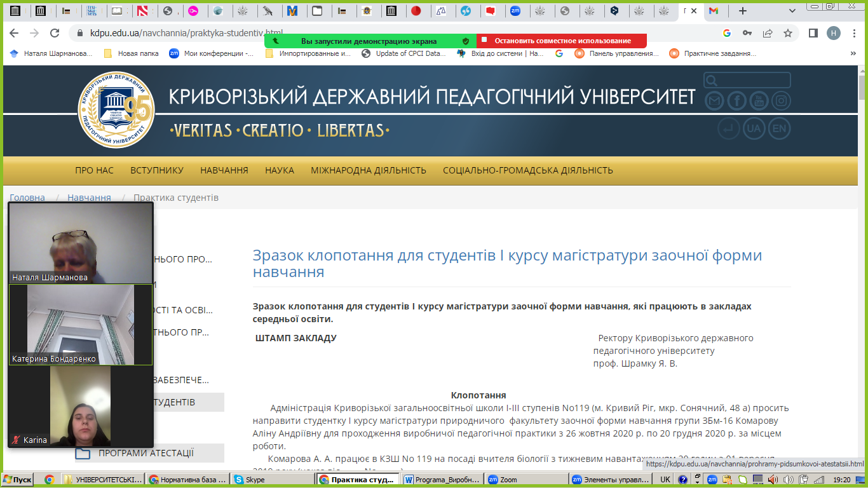
Task: Open Chrome's three-dot menu
Action: pyautogui.click(x=853, y=32)
